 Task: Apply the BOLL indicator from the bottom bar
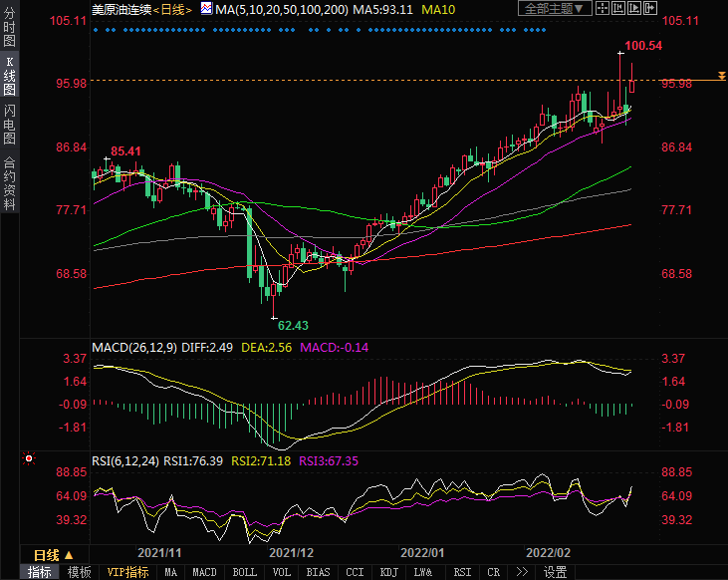pos(244,572)
